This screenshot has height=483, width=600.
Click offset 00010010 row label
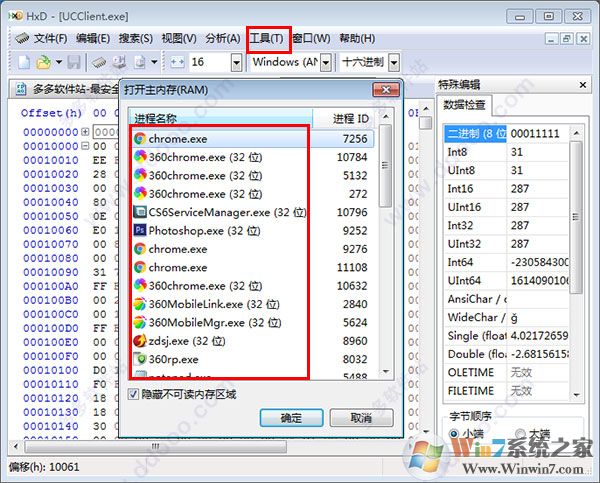click(51, 160)
